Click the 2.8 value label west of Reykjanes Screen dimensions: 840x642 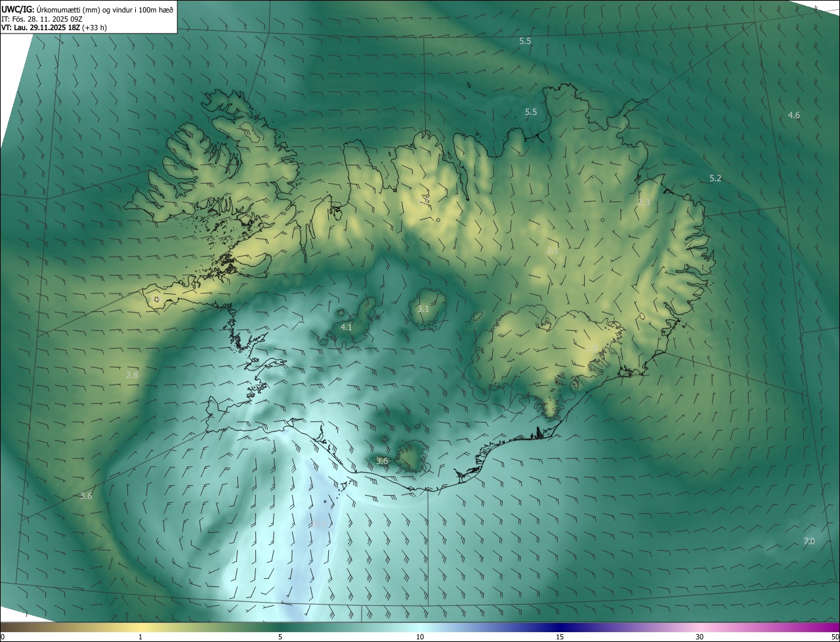point(132,375)
